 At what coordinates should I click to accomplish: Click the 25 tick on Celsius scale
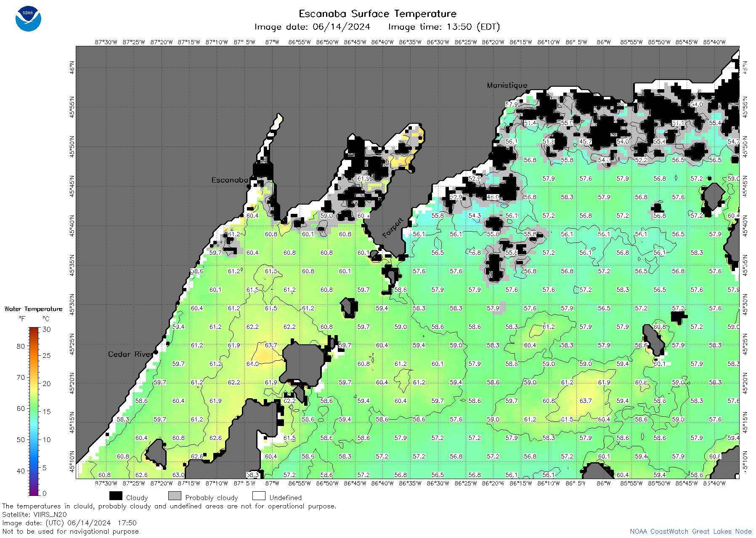tap(47, 355)
